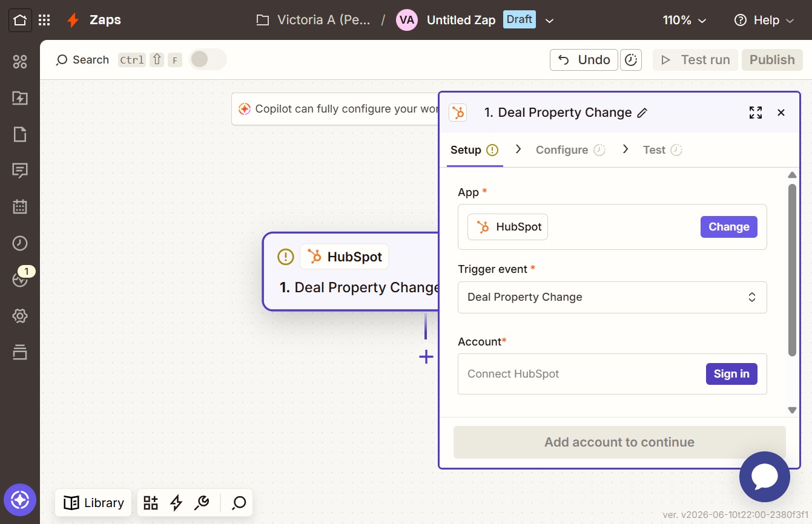Click Add account to continue

[619, 442]
